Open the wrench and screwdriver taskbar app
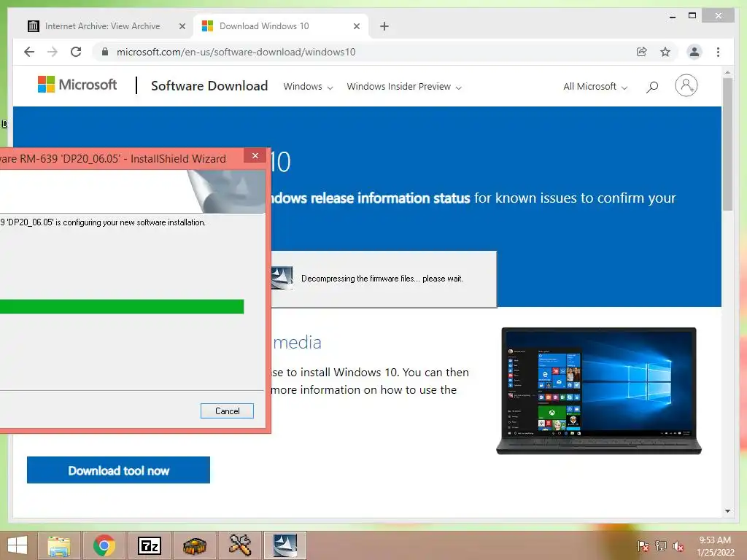Image resolution: width=747 pixels, height=560 pixels. [x=240, y=545]
